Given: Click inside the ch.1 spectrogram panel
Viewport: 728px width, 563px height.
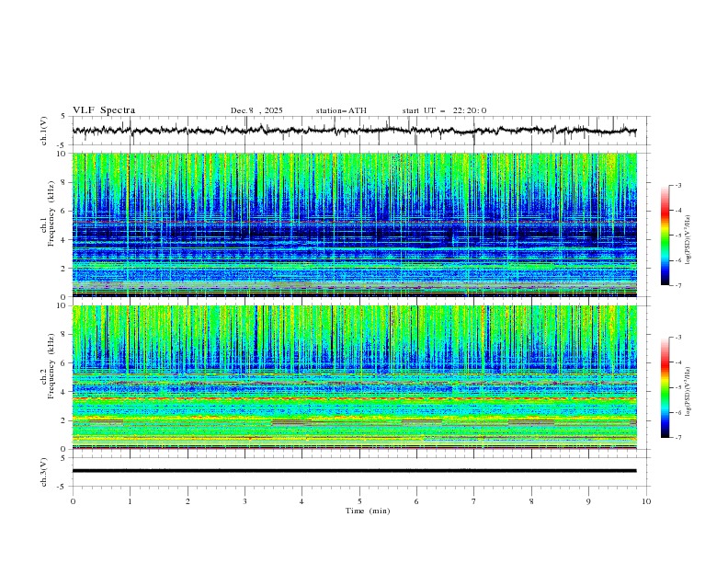Looking at the screenshot, I should [x=354, y=224].
